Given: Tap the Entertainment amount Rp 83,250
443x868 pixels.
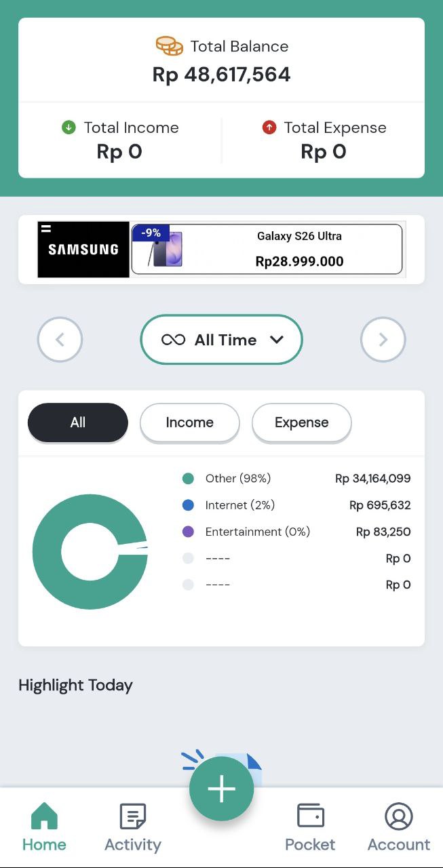Looking at the screenshot, I should [x=383, y=532].
